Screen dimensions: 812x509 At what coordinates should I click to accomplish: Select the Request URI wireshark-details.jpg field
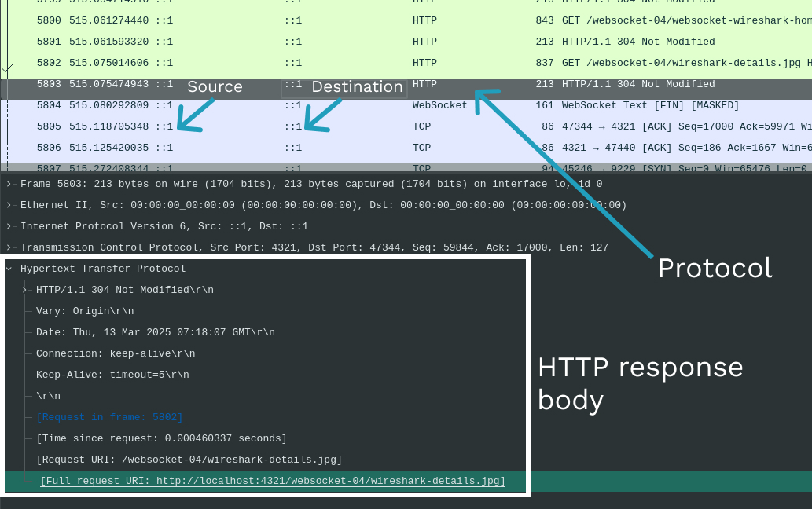(189, 460)
